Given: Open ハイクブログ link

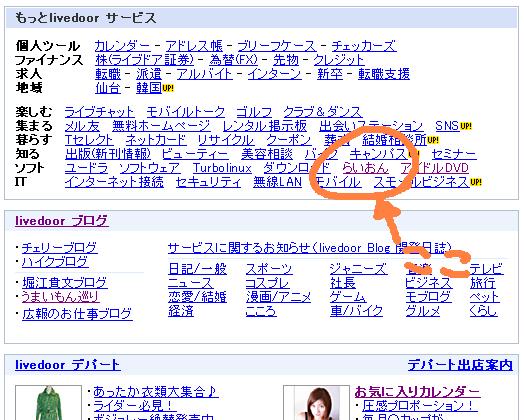Looking at the screenshot, I should pos(55,262).
